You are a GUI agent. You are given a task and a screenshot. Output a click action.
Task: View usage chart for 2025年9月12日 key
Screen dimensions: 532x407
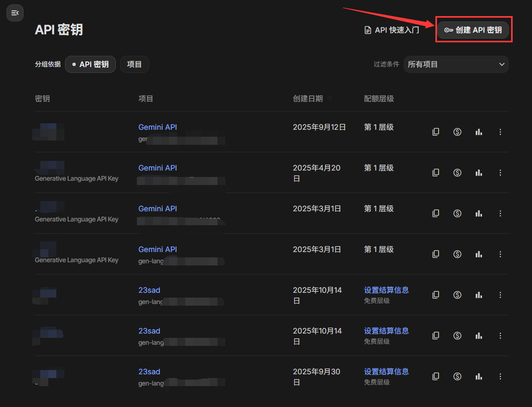pyautogui.click(x=478, y=132)
